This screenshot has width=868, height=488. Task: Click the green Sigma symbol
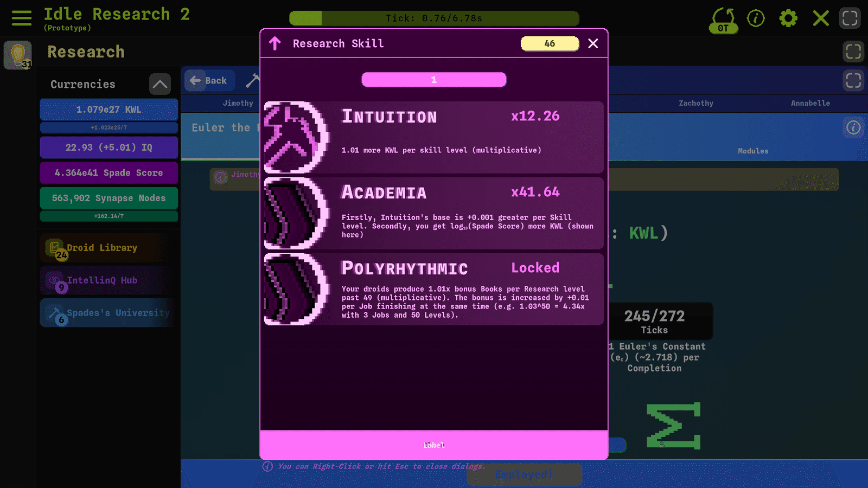674,426
